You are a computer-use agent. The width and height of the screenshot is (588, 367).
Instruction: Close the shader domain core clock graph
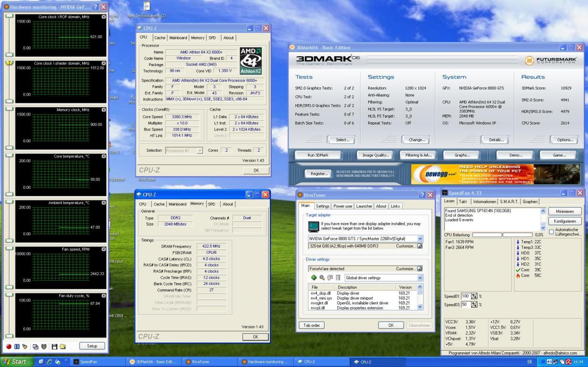coord(103,64)
